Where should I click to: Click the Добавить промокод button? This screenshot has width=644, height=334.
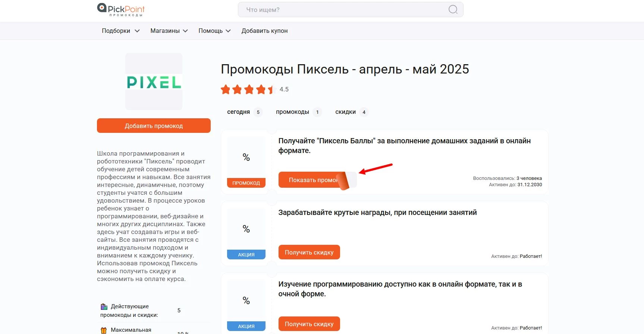pos(154,126)
